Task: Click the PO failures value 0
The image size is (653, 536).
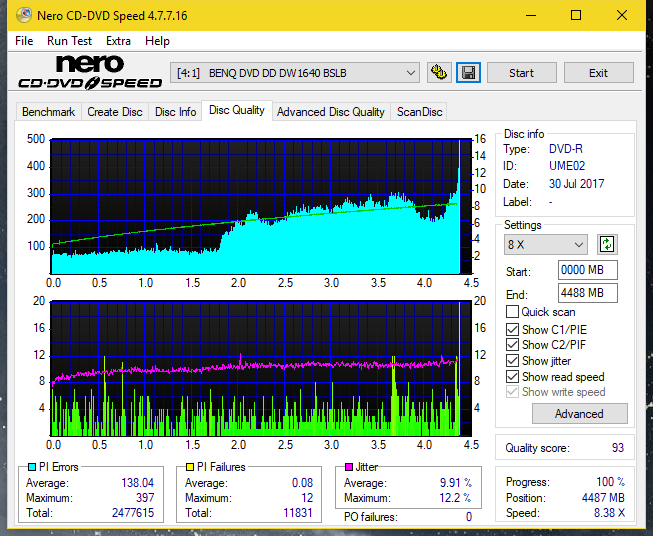Action: pyautogui.click(x=469, y=517)
